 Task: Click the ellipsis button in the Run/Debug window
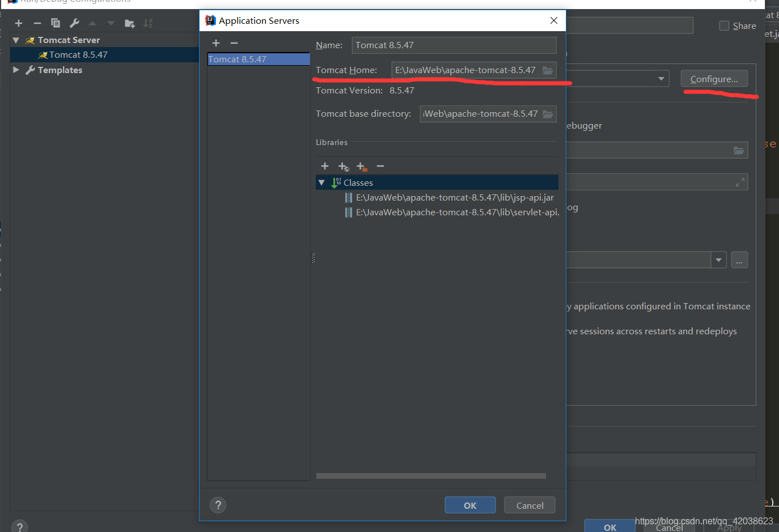pyautogui.click(x=739, y=260)
